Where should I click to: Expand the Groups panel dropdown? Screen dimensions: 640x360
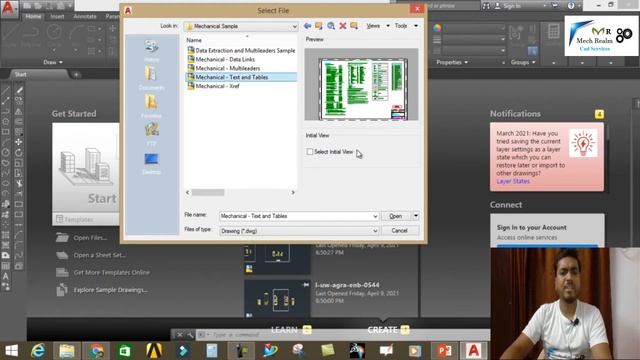522,62
